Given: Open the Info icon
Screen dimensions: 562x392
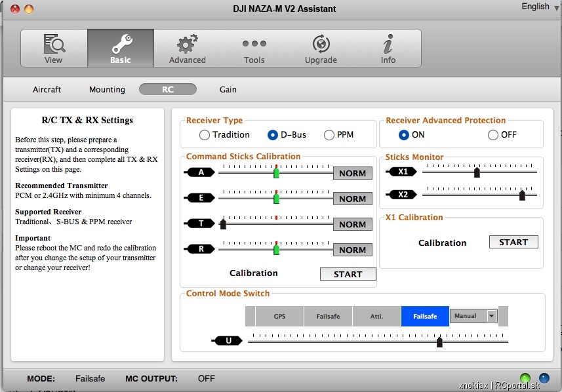Looking at the screenshot, I should click(x=388, y=49).
